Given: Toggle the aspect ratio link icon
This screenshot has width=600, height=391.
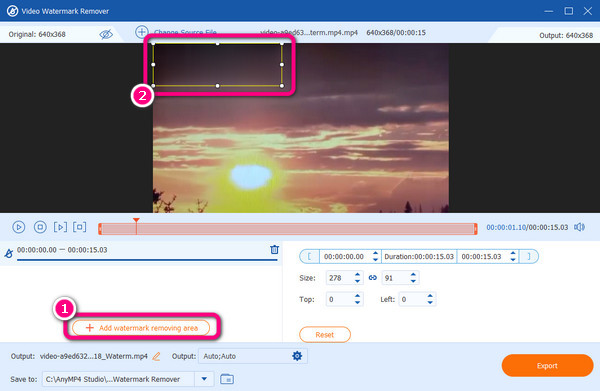Looking at the screenshot, I should (x=372, y=278).
